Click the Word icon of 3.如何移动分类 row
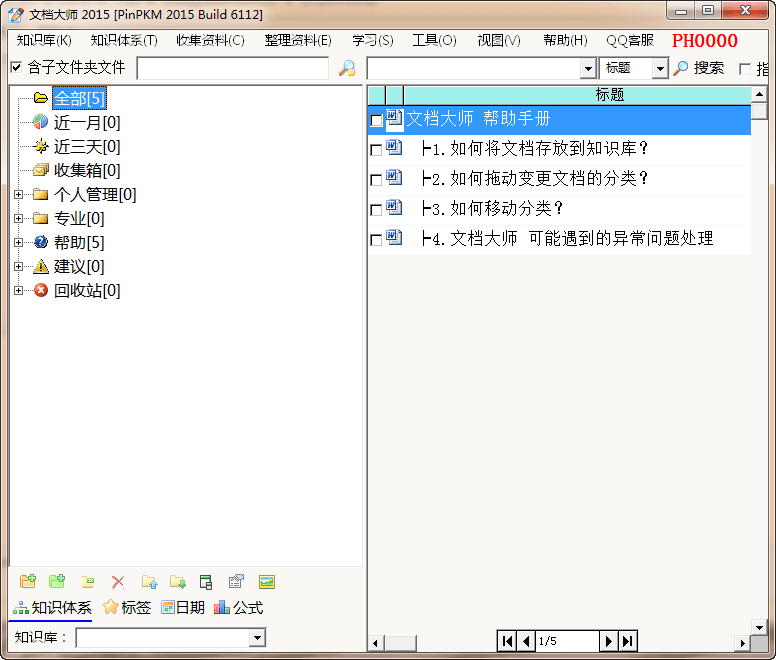776x660 pixels. click(x=394, y=207)
